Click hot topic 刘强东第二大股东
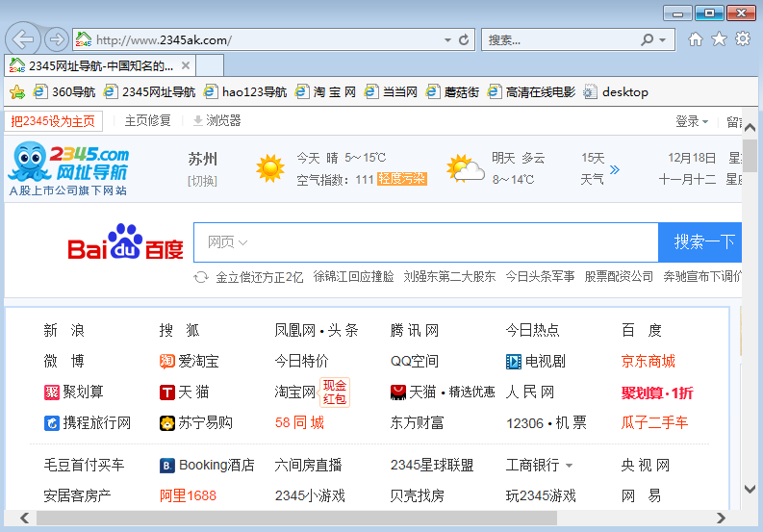 [449, 277]
